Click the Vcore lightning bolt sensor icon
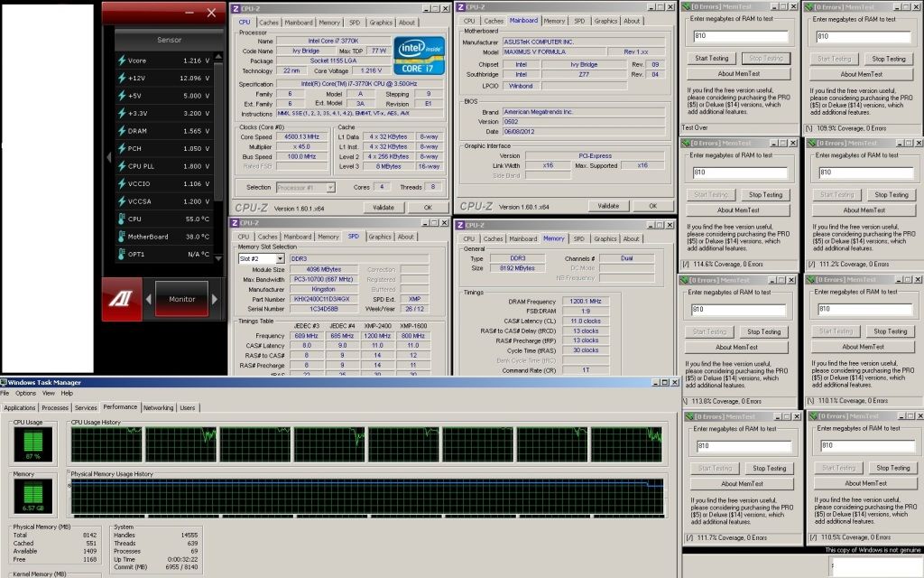The height and width of the screenshot is (578, 924). (122, 60)
